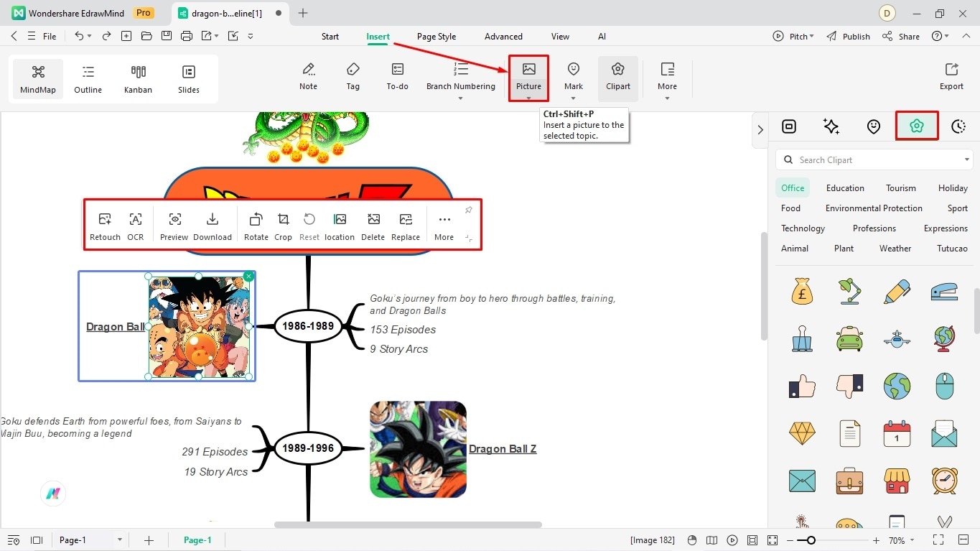Switch to Kanban view mode

click(x=138, y=78)
